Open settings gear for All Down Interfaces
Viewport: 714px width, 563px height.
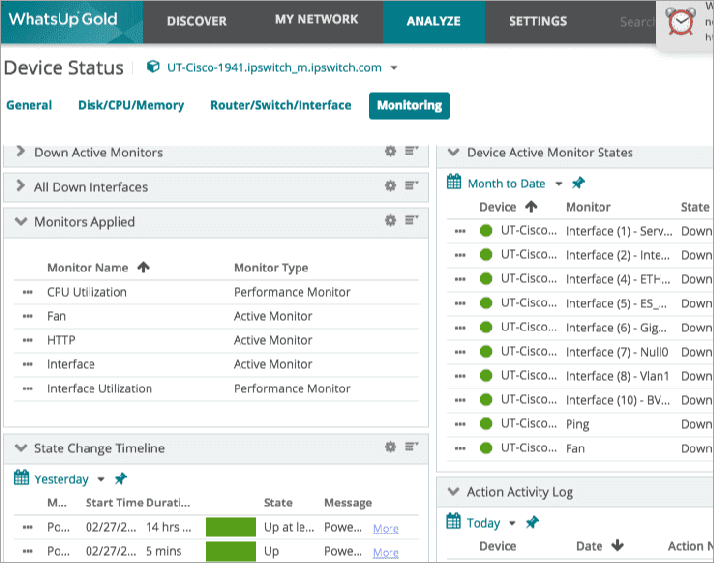[x=390, y=186]
